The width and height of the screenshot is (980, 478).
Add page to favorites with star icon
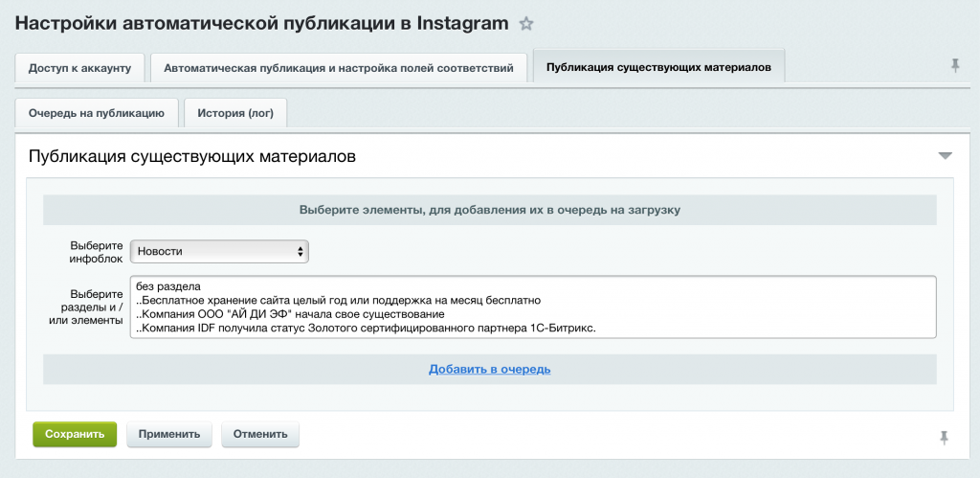526,24
